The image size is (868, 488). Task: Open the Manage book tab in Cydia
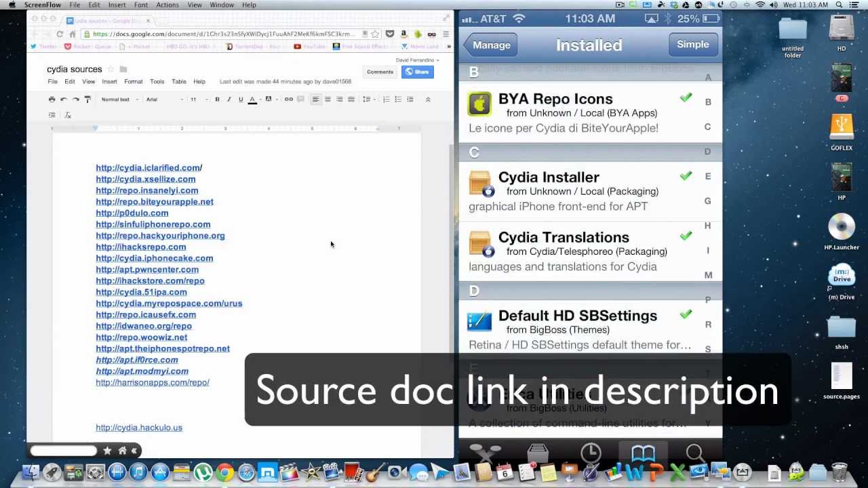[643, 453]
